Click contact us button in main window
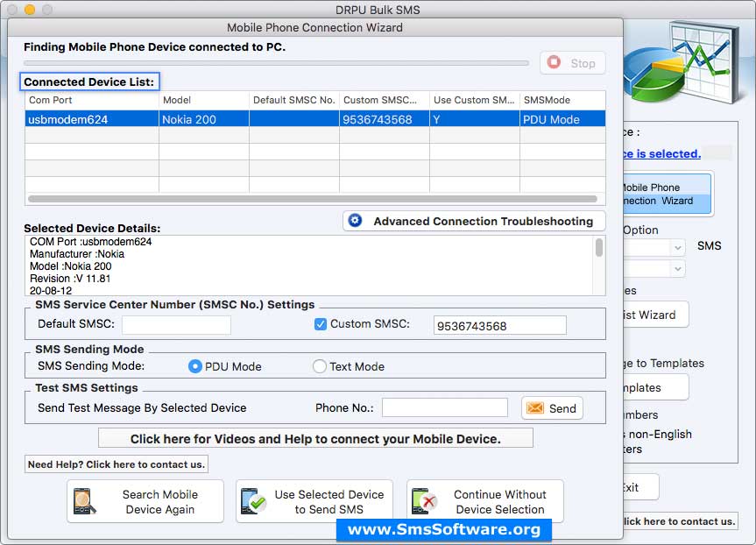Image resolution: width=756 pixels, height=545 pixels. pyautogui.click(x=681, y=521)
